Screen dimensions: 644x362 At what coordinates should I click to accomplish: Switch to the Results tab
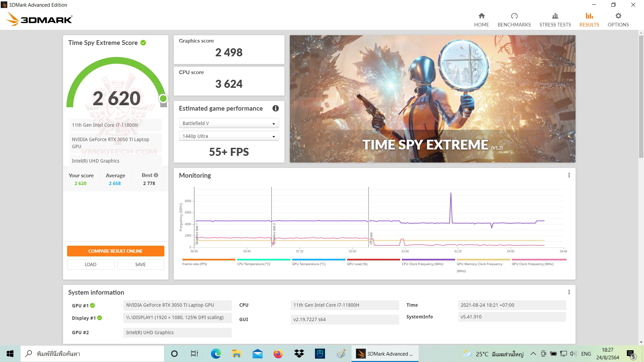click(589, 20)
